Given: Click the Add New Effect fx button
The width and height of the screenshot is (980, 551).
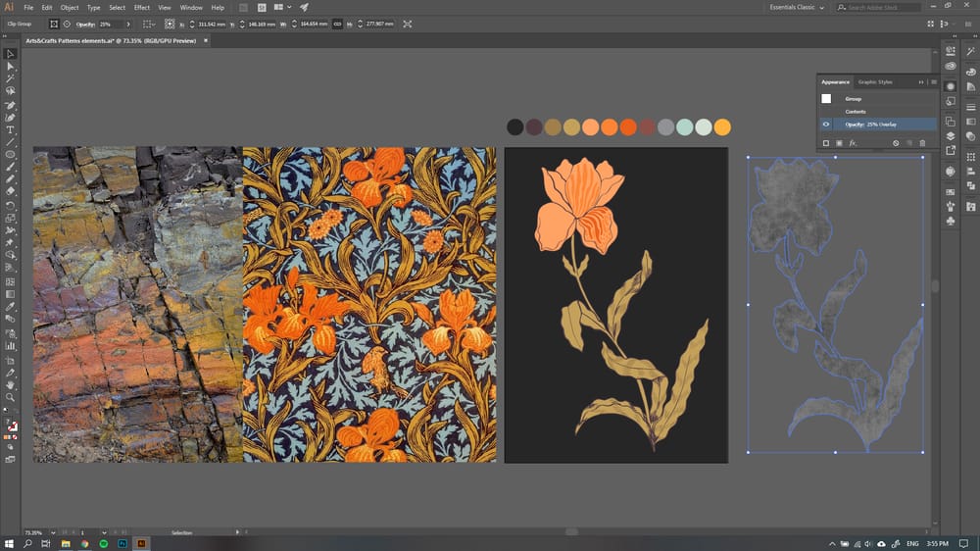Looking at the screenshot, I should [x=853, y=143].
